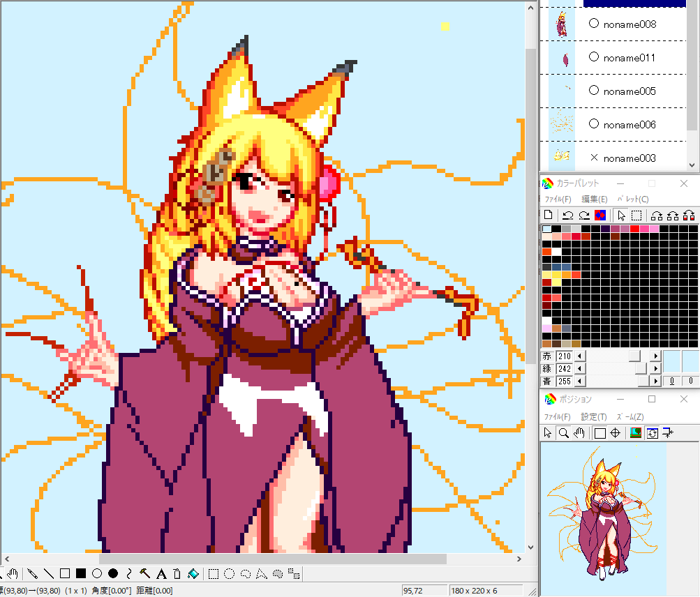Select the lasso selection tool
Screen dimensions: 700x597
point(246,573)
